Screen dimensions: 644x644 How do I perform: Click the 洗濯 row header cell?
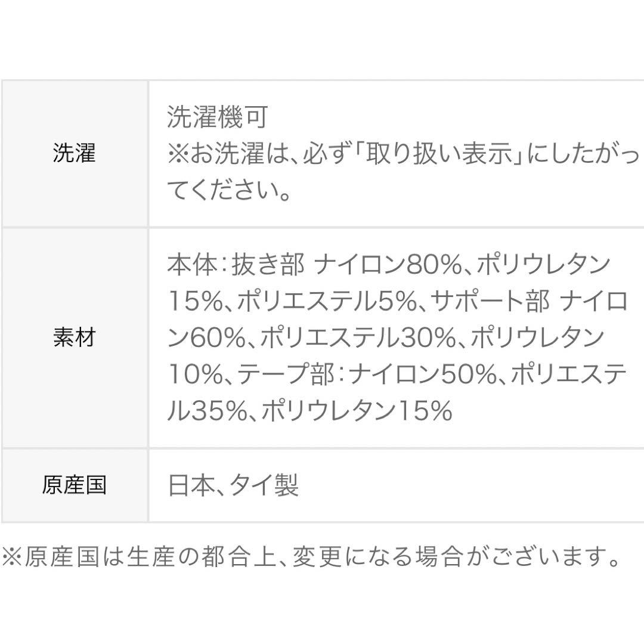[x=74, y=154]
